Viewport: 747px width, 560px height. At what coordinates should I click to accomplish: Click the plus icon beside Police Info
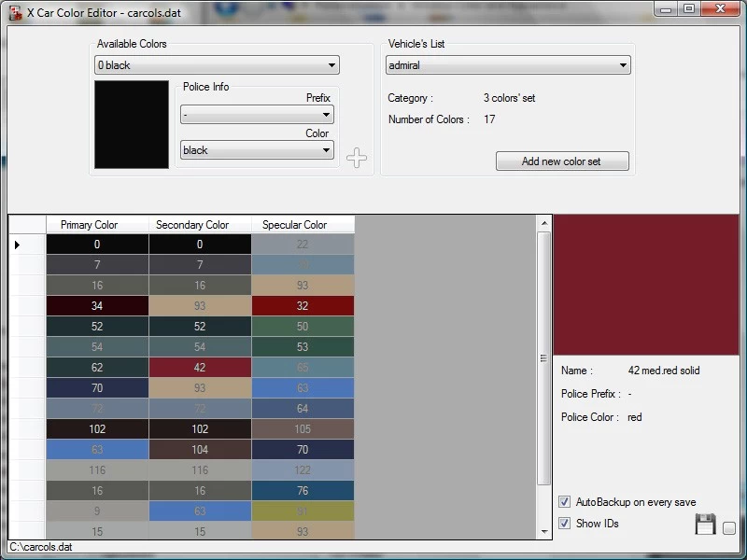pyautogui.click(x=356, y=158)
